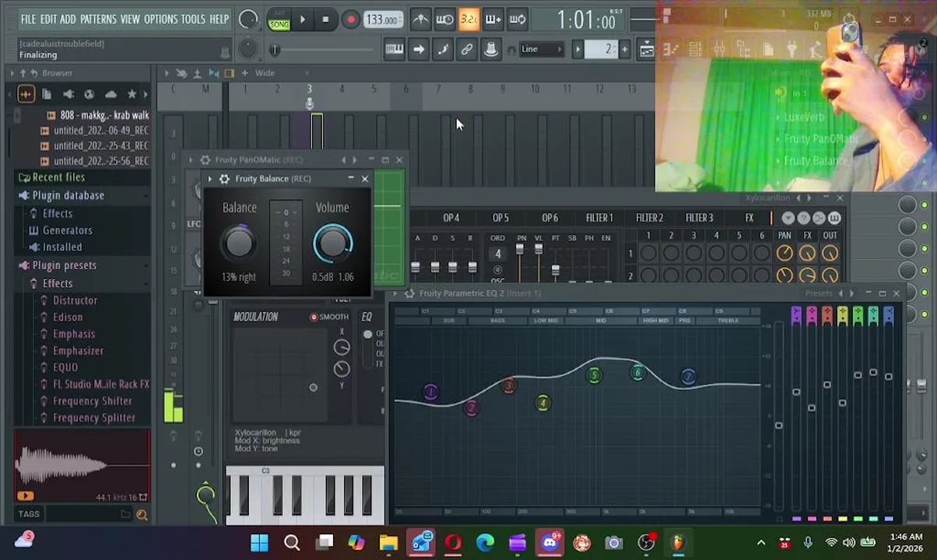Click the note/slide icon in toolbar

tap(443, 50)
